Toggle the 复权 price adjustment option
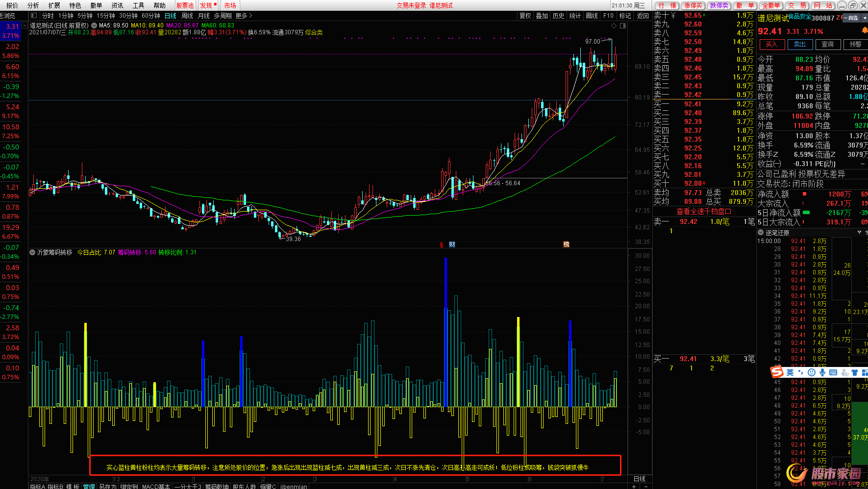Screen dimensions: 868x489 pyautogui.click(x=525, y=16)
